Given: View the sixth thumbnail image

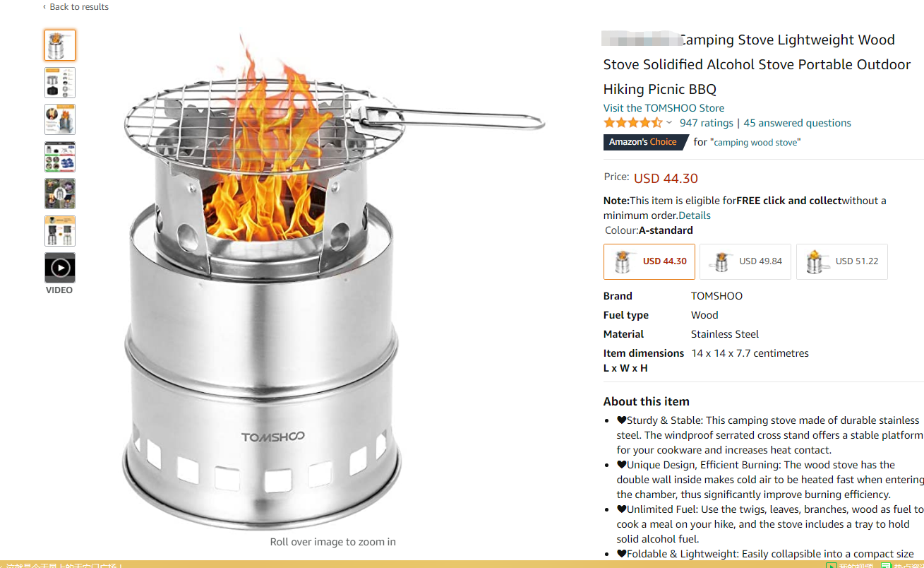Looking at the screenshot, I should pos(60,231).
